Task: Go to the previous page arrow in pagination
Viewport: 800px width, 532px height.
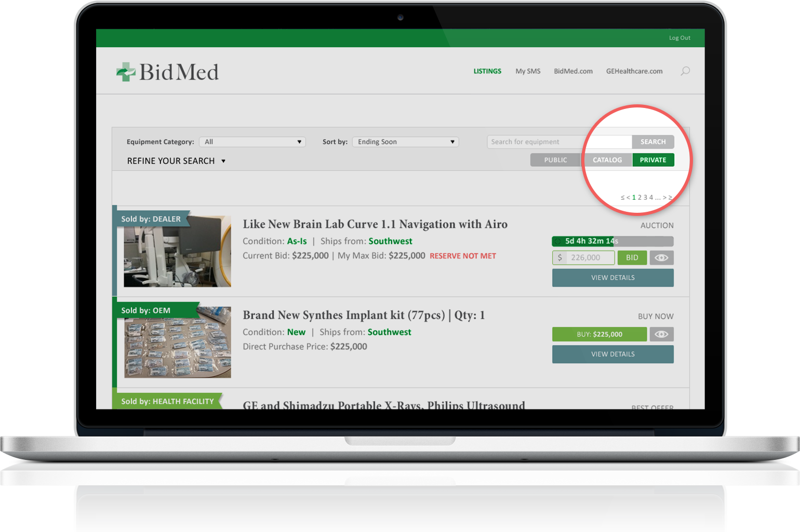Action: point(628,198)
